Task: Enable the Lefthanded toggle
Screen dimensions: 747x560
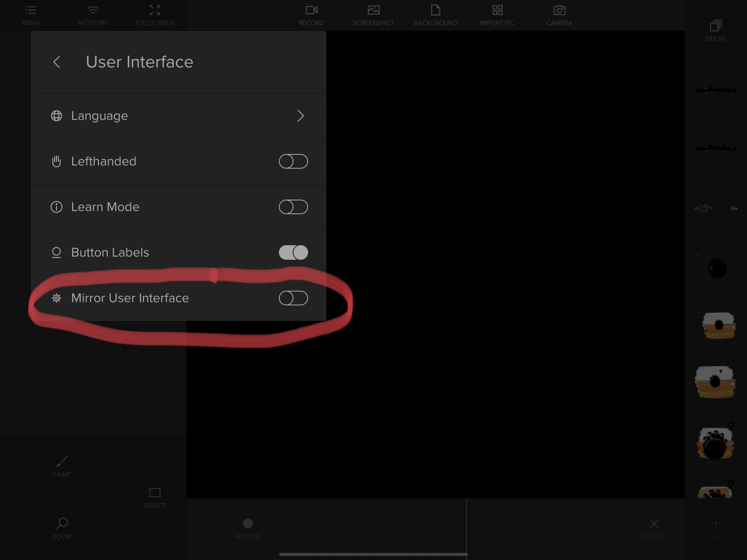Action: pos(293,161)
